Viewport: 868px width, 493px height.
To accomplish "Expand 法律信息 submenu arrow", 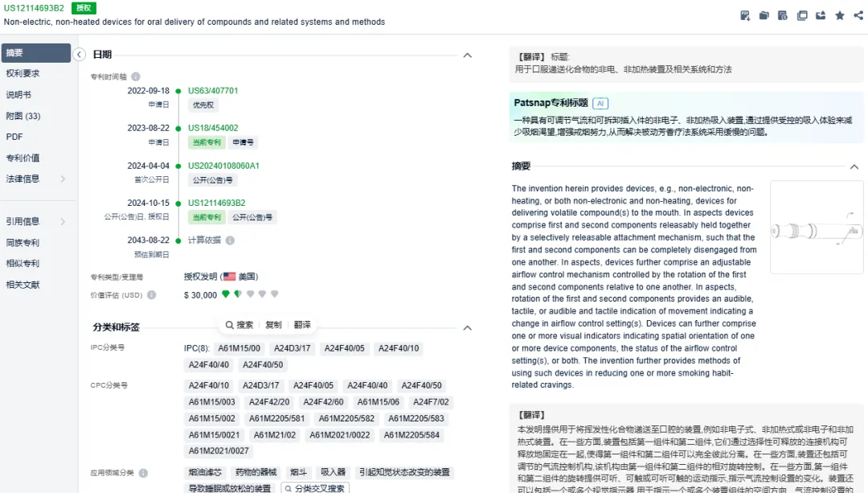I will 63,179.
